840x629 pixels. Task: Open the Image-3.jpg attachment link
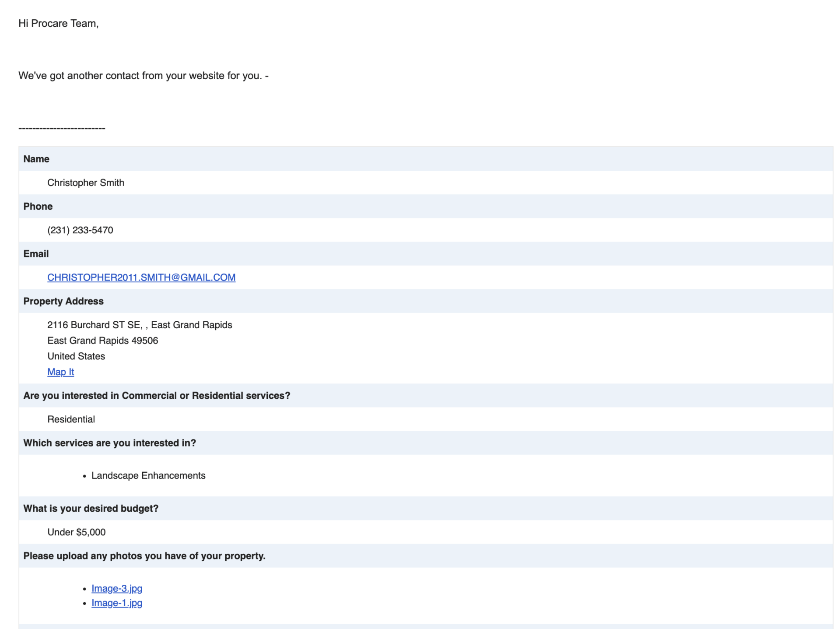(x=117, y=588)
